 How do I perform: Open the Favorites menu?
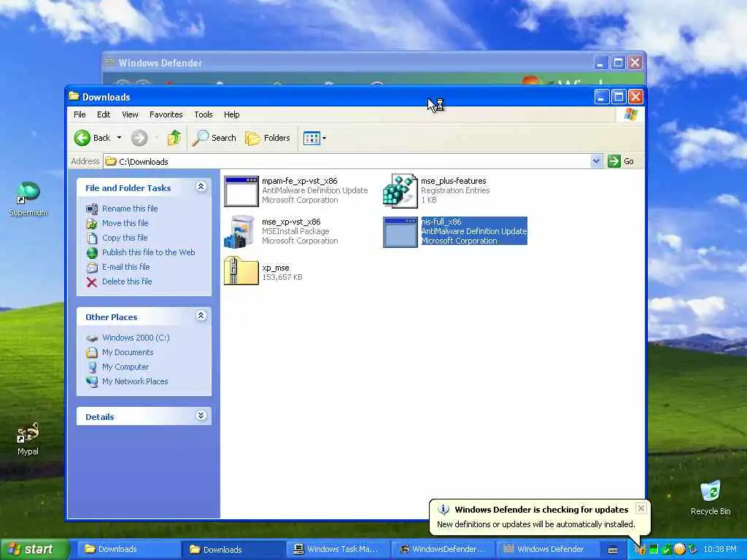(166, 114)
